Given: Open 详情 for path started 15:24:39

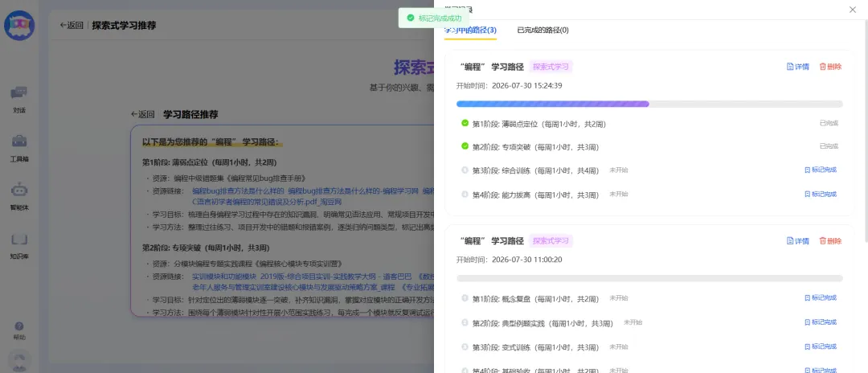Looking at the screenshot, I should (x=798, y=67).
